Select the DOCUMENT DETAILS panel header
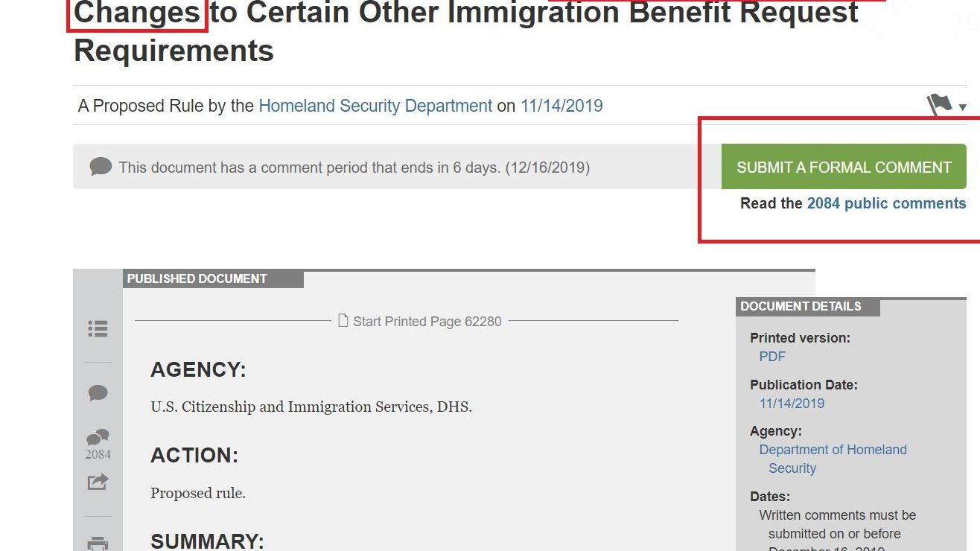Image resolution: width=980 pixels, height=551 pixels. coord(801,307)
